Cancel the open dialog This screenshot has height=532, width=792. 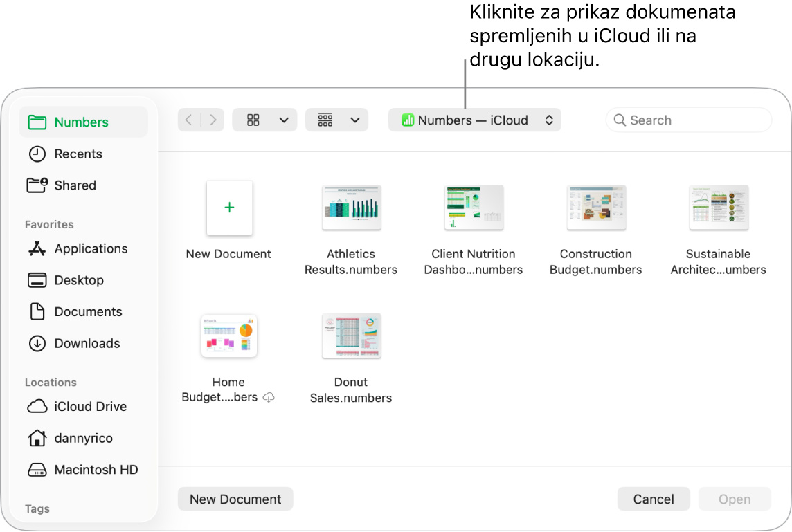tap(653, 498)
